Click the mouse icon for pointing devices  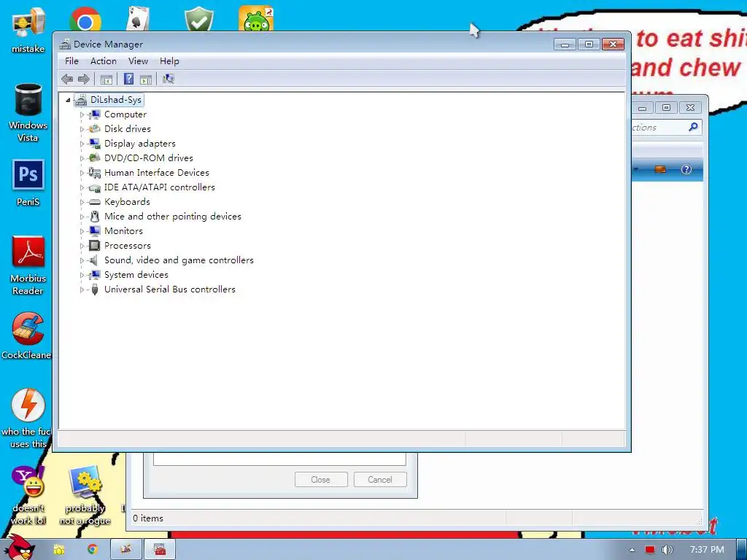(x=94, y=217)
